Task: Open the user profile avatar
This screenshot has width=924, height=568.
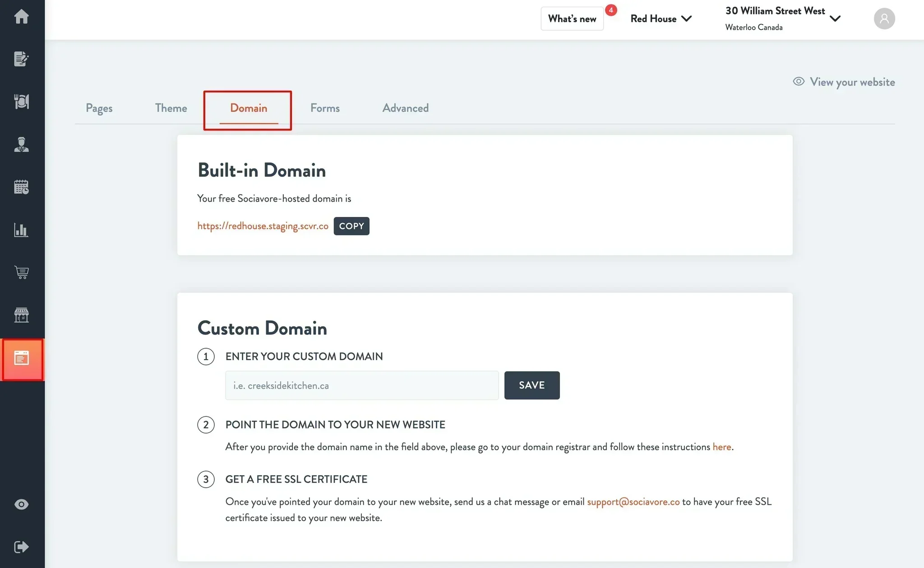Action: (x=884, y=18)
